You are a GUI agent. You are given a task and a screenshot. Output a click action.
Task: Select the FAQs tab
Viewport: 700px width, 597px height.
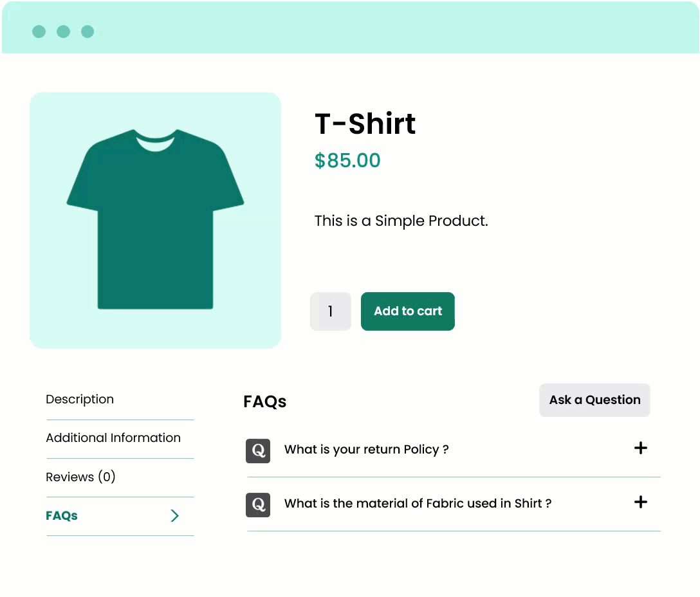tap(61, 515)
